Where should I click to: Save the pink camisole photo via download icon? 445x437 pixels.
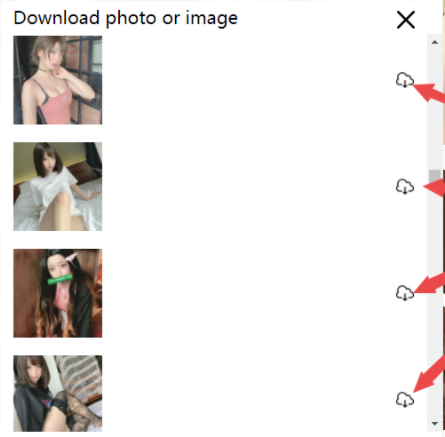pos(405,80)
